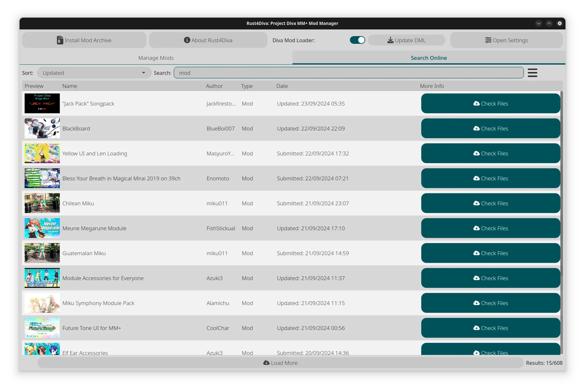585x392 pixels.
Task: Check files for BlackBoard mod
Action: pyautogui.click(x=490, y=129)
